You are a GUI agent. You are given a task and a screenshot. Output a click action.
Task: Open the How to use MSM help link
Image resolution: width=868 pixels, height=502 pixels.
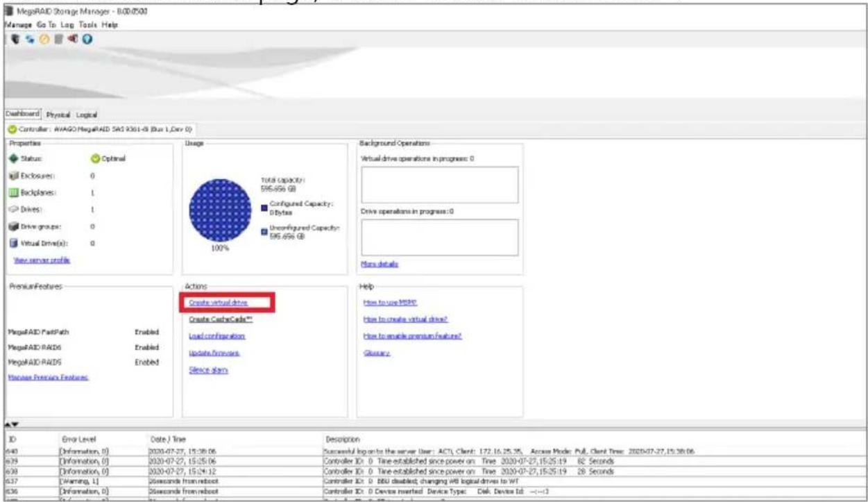pos(390,303)
